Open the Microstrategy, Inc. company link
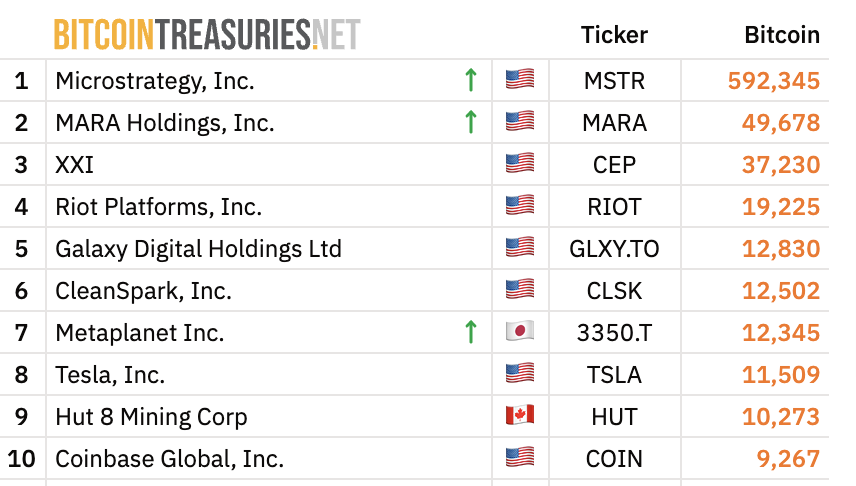Screen dimensions: 856x486 pyautogui.click(x=155, y=81)
